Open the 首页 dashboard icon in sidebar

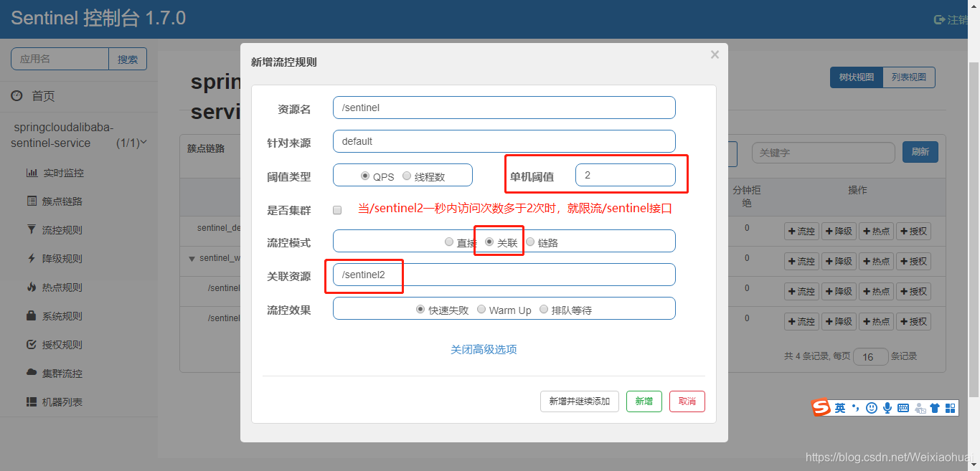[17, 96]
